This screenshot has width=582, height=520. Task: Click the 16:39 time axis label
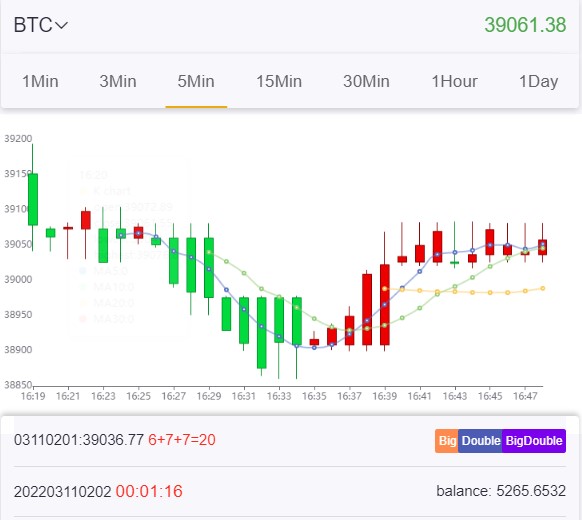coord(385,396)
